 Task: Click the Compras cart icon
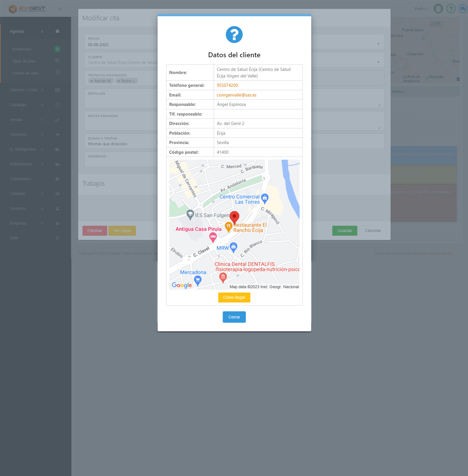coord(57,134)
